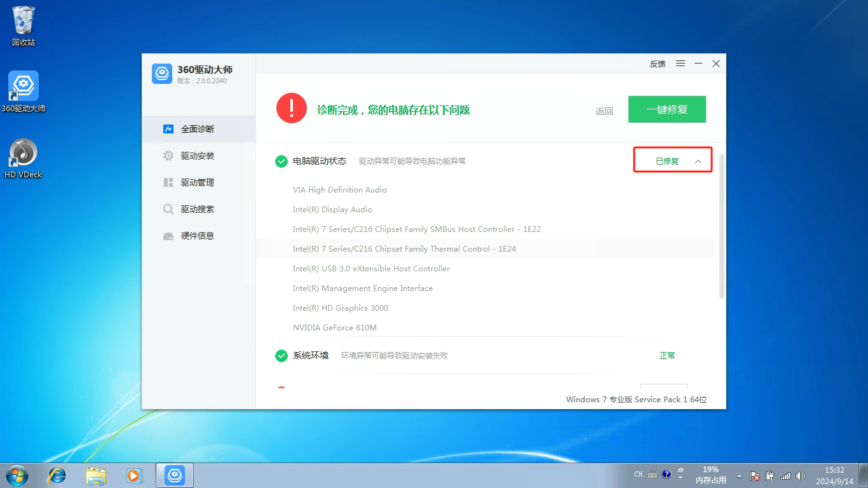The width and height of the screenshot is (868, 488).
Task: Click the hardware icon beside 硬件信息
Action: tap(168, 236)
